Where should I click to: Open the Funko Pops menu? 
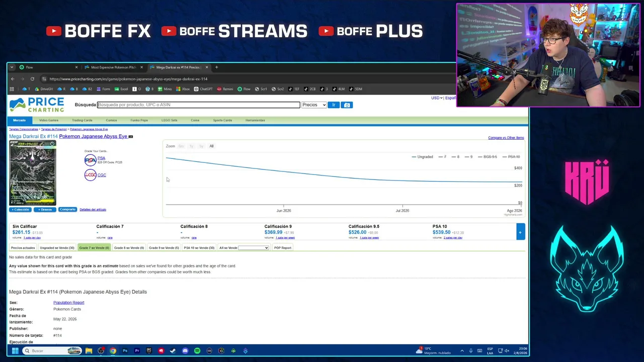[139, 120]
